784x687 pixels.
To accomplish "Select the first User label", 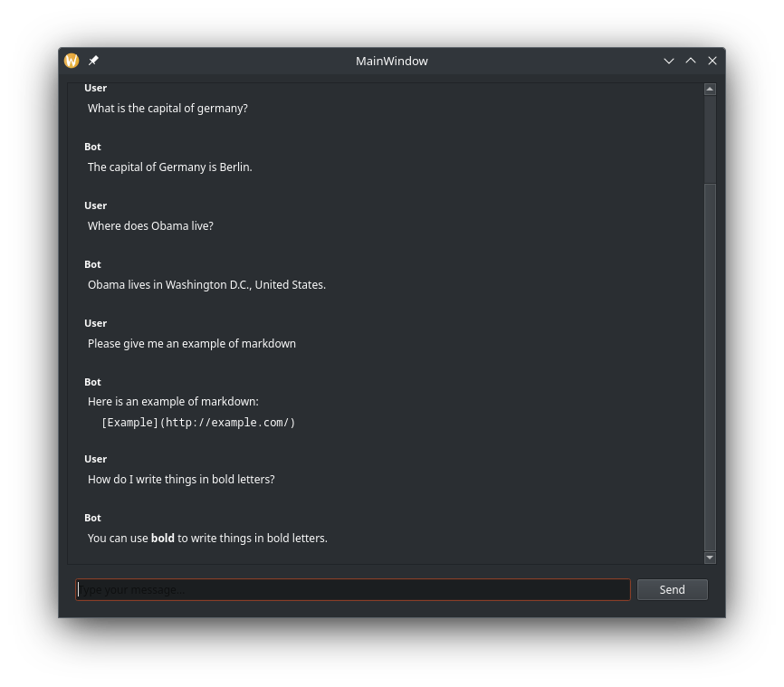I will (95, 88).
